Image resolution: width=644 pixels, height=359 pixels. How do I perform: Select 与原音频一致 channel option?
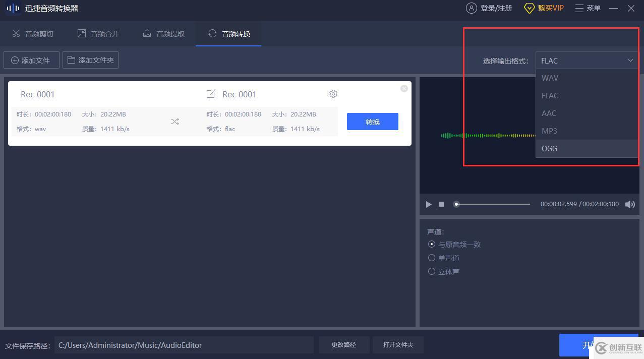pyautogui.click(x=454, y=245)
